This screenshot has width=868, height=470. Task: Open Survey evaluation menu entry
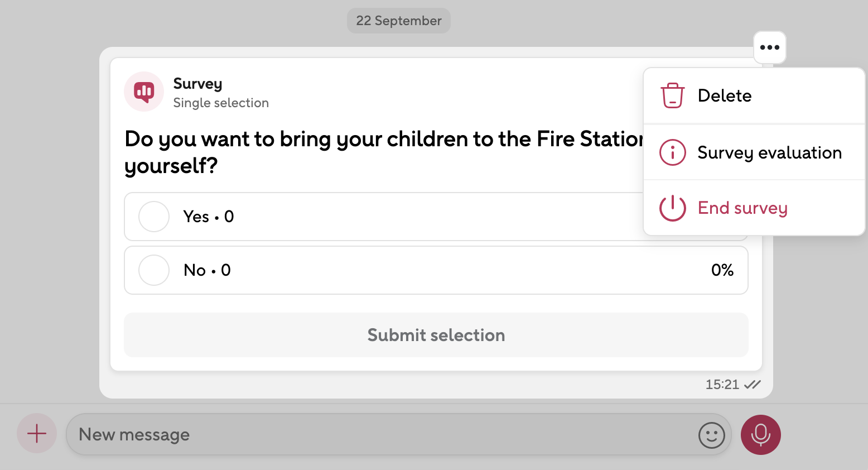tap(769, 152)
